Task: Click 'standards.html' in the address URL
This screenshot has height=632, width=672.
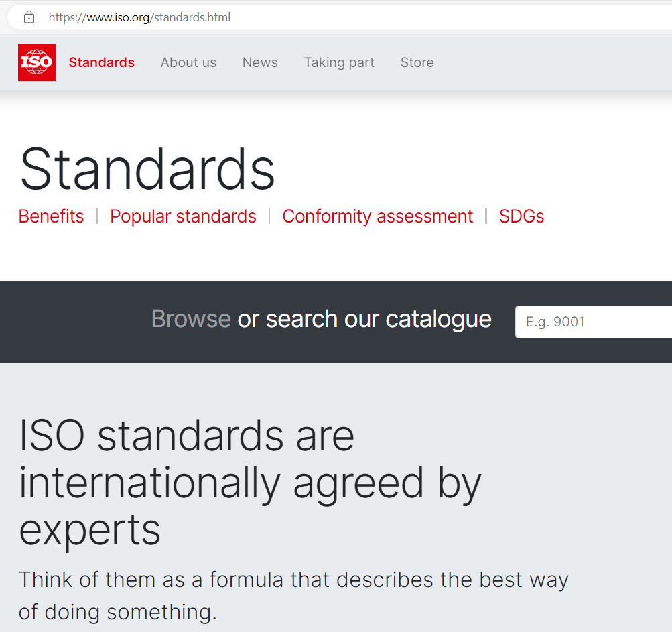Action: tap(192, 17)
